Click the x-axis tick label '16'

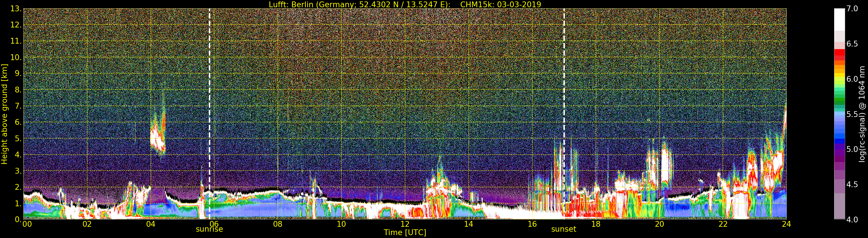click(532, 224)
